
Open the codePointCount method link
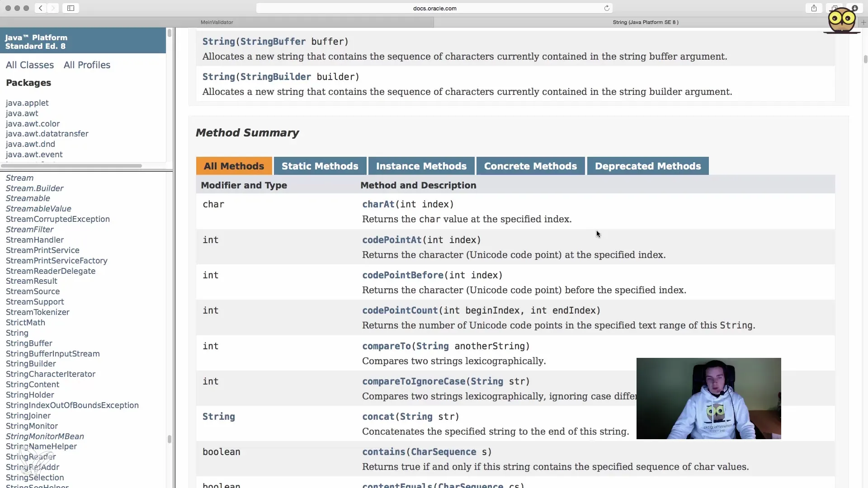(x=400, y=310)
